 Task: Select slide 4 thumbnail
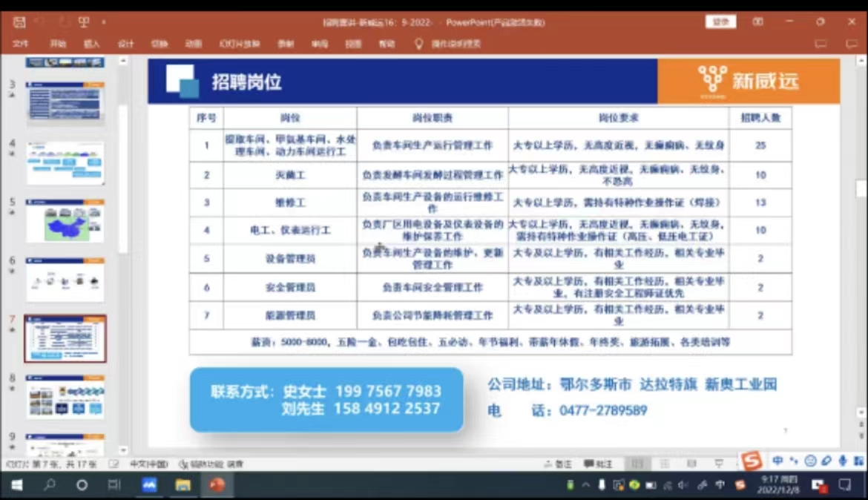click(65, 162)
